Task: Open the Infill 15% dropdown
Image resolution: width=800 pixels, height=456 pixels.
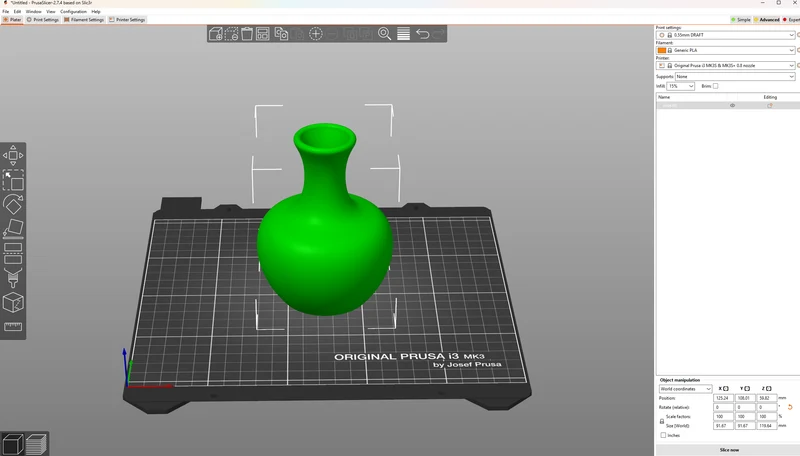Action: [x=681, y=86]
